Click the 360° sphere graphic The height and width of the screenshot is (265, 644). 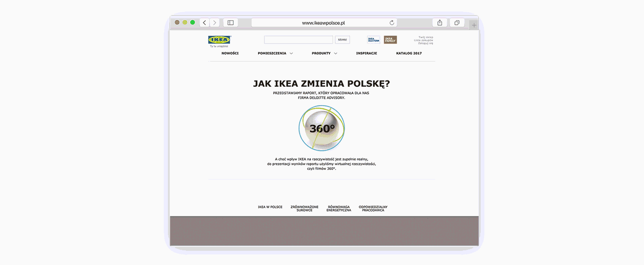[322, 129]
